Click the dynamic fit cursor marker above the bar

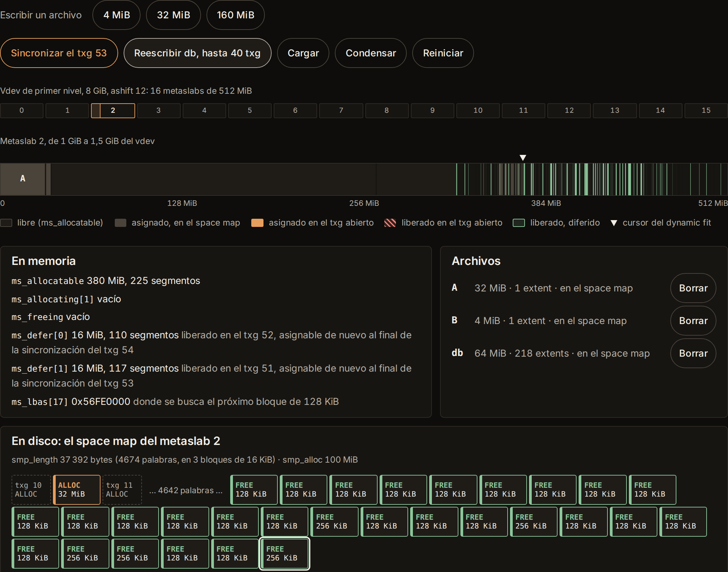tap(523, 158)
